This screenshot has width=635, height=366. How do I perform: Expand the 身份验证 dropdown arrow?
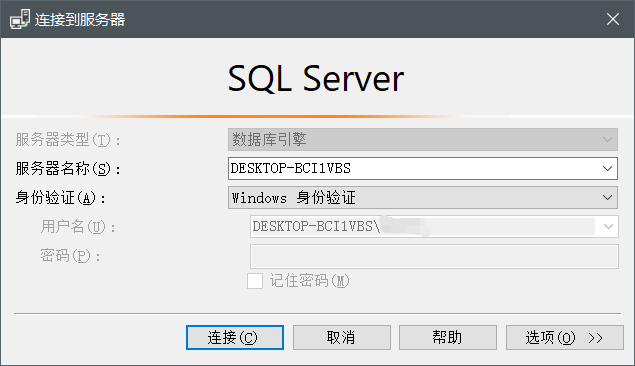[x=607, y=198]
